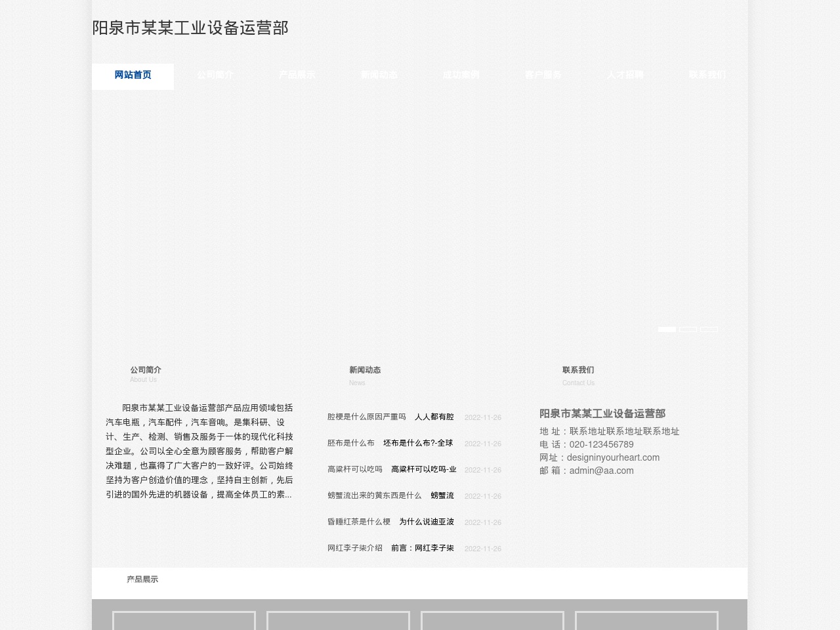This screenshot has height=630, width=840.
Task: Click the About Us subtitle text
Action: point(143,380)
